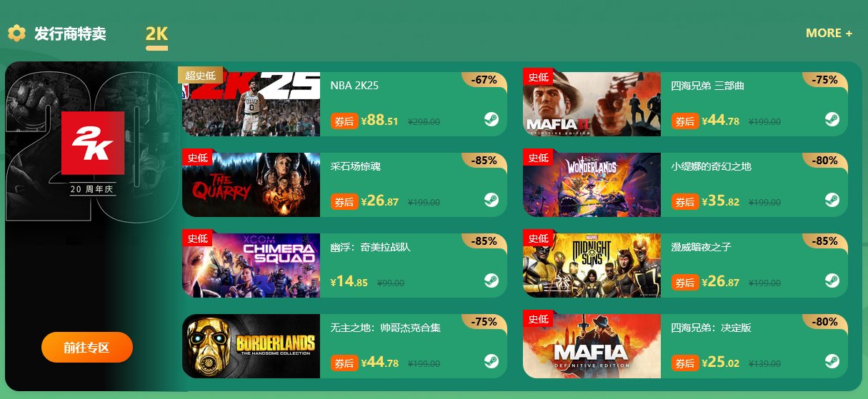The image size is (868, 399).
Task: Click the 前往专区 orange button
Action: tap(87, 348)
